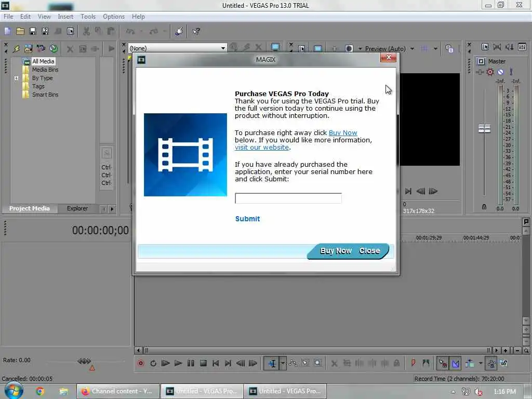
Task: Toggle Loop Playback in the transport bar
Action: [153, 363]
